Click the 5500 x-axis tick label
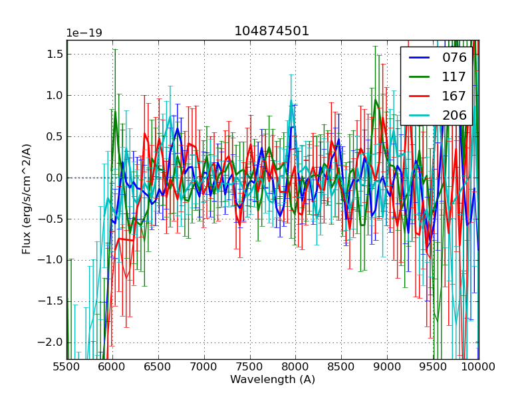Screen dimensions: 532x399 coord(66,366)
